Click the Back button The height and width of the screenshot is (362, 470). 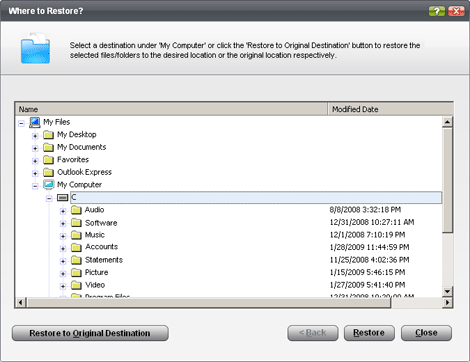[313, 333]
